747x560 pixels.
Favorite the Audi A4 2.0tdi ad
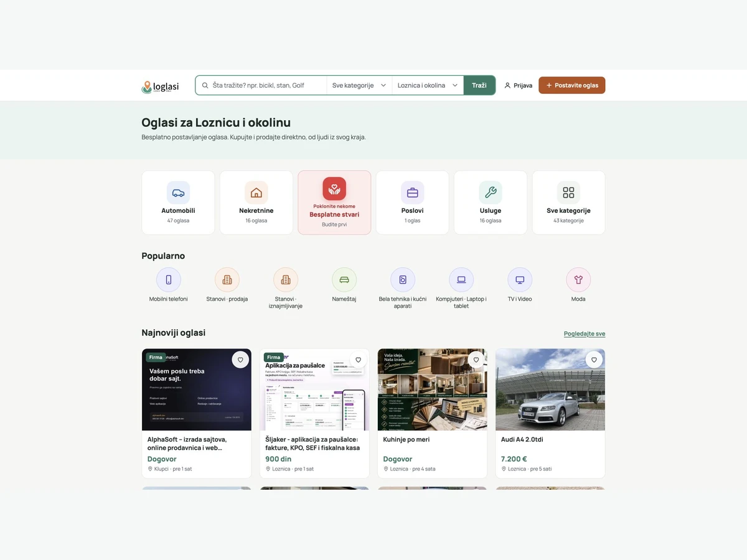pyautogui.click(x=594, y=360)
